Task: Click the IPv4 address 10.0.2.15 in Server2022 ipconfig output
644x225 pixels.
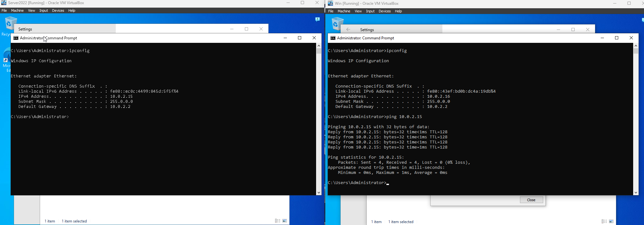Action: click(121, 96)
